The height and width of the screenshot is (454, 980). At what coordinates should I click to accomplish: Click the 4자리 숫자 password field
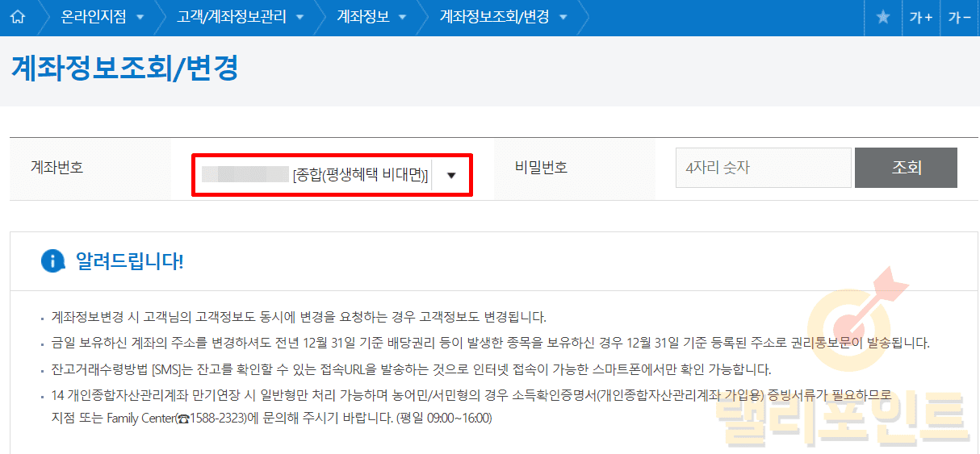[763, 168]
